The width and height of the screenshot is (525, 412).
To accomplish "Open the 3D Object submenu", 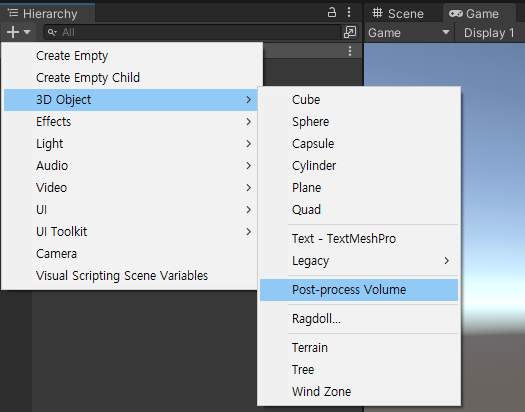I will click(131, 100).
